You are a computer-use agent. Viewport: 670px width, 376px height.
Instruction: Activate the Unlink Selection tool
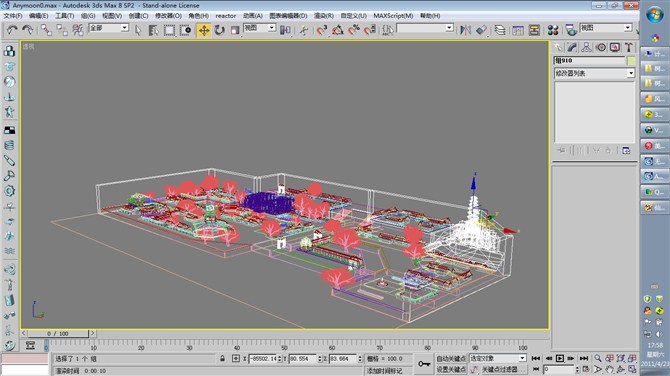pyautogui.click(x=62, y=30)
